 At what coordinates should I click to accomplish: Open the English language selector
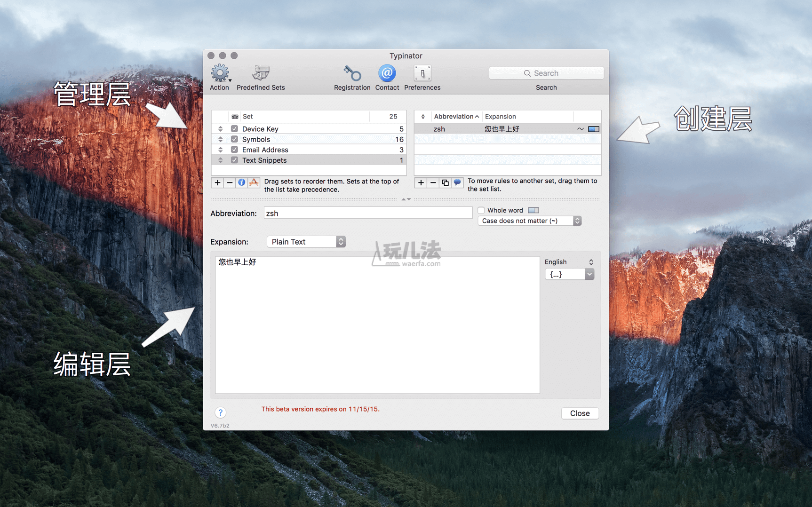(569, 262)
